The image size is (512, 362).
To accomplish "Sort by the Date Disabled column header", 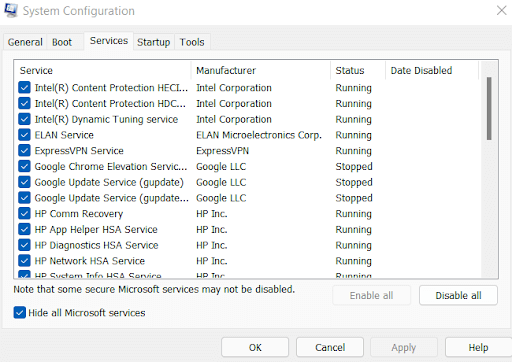I will tap(432, 70).
